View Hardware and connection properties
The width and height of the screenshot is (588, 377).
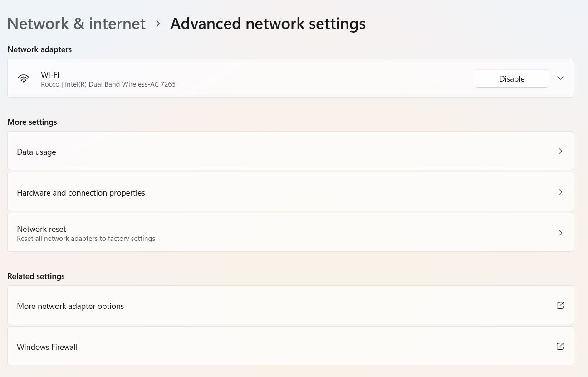(290, 192)
